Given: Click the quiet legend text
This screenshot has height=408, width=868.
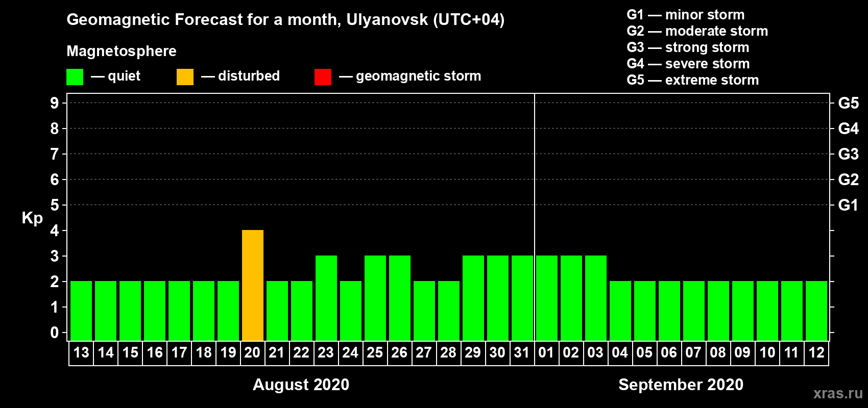Looking at the screenshot, I should click(124, 76).
